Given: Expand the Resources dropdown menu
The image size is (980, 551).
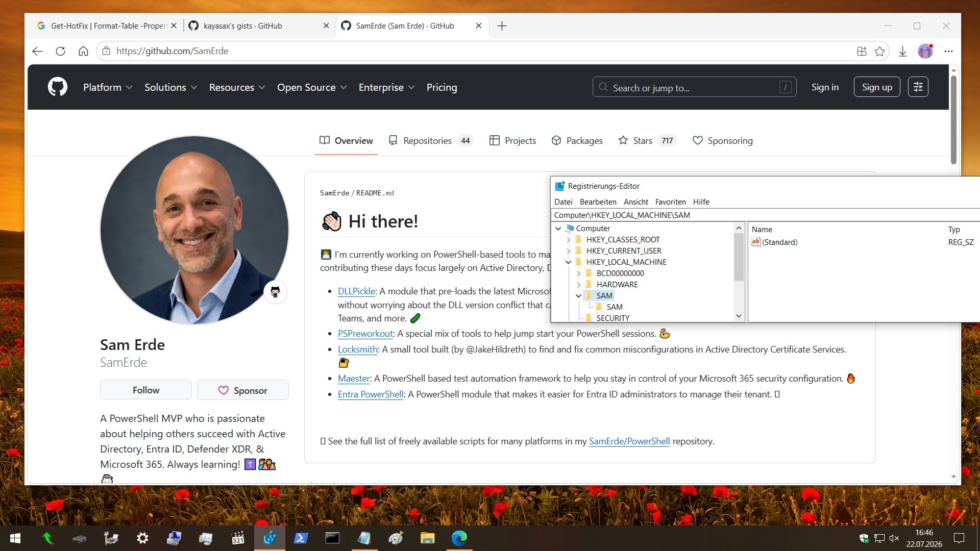Looking at the screenshot, I should [237, 87].
